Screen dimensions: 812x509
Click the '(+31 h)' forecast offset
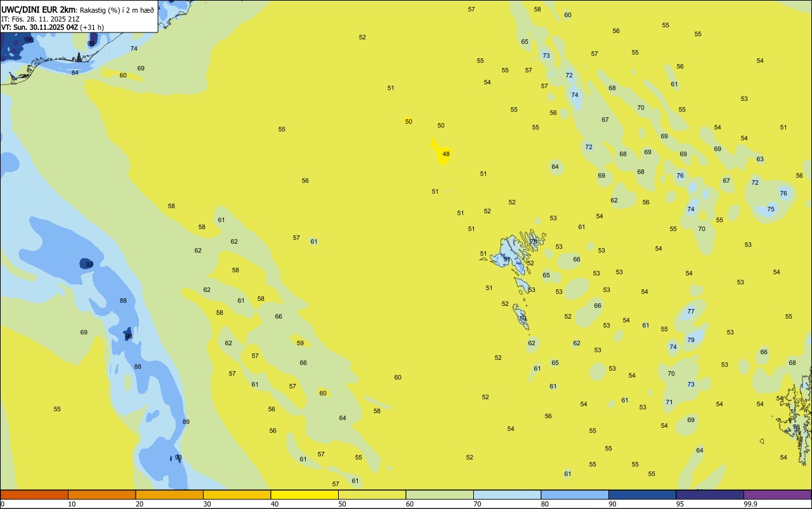click(92, 27)
